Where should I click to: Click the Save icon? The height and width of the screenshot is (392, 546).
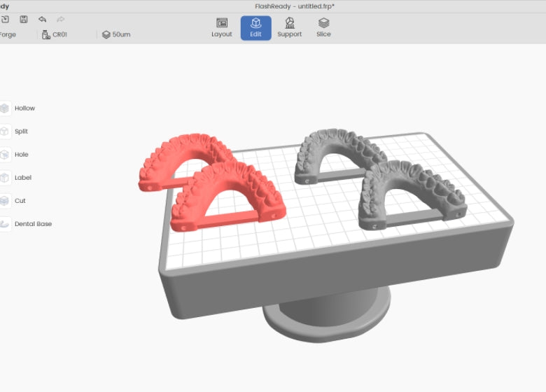click(24, 19)
